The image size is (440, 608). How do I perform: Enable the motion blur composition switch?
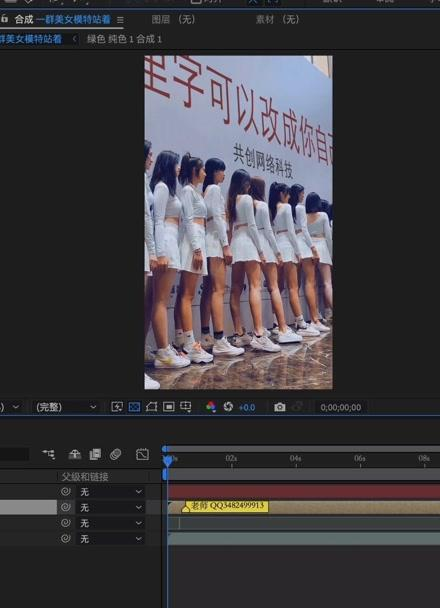coord(116,454)
